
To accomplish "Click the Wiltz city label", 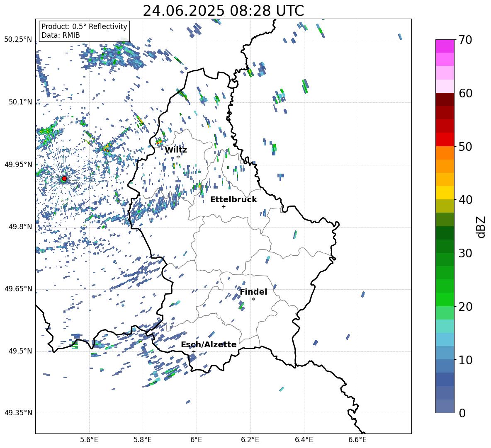I will 176,150.
